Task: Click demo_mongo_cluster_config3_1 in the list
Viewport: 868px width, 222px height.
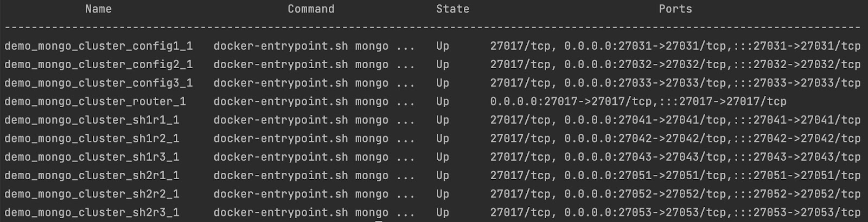Action: (x=98, y=83)
